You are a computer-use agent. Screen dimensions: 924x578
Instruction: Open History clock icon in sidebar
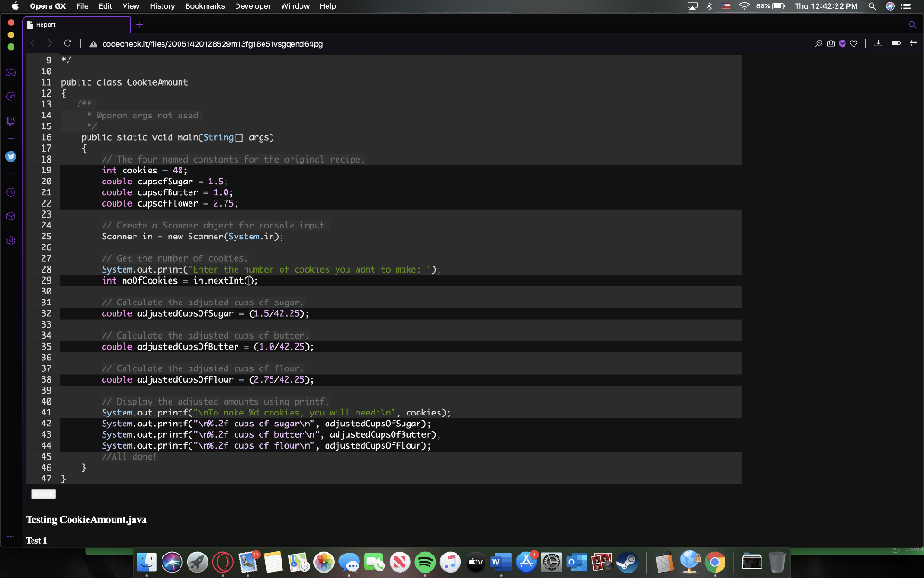click(12, 192)
